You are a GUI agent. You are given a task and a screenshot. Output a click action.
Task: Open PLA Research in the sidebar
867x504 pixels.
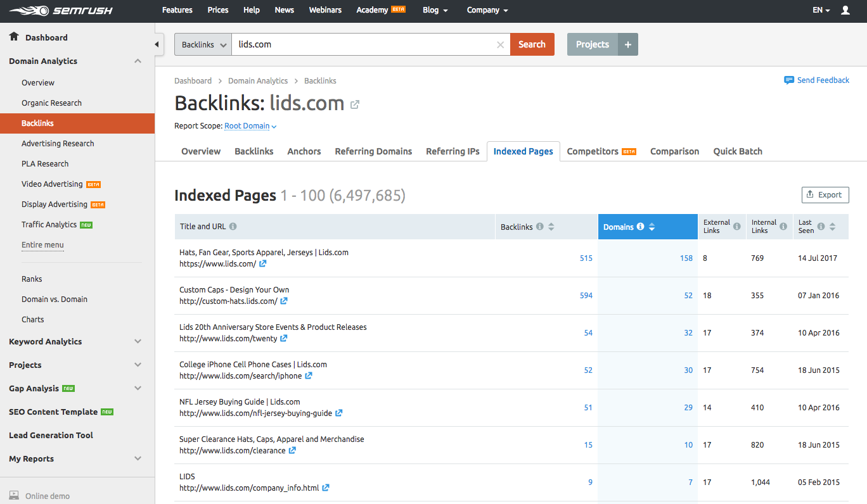click(x=45, y=164)
